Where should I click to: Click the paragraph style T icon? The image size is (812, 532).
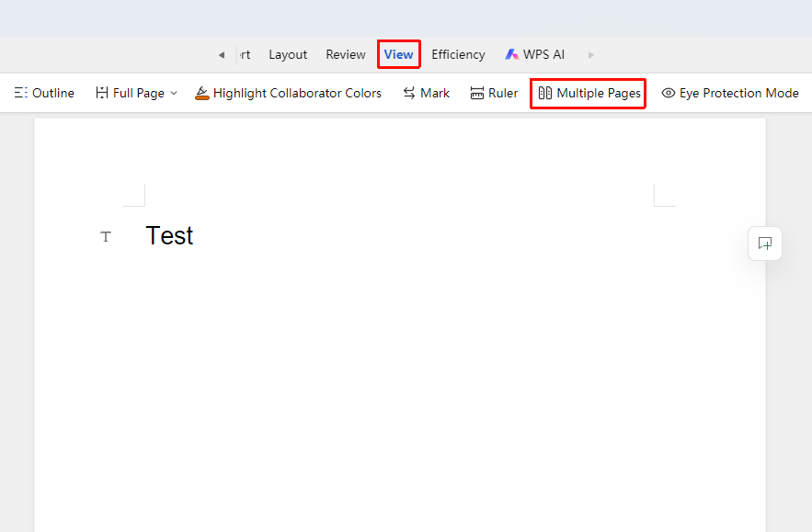pos(106,237)
